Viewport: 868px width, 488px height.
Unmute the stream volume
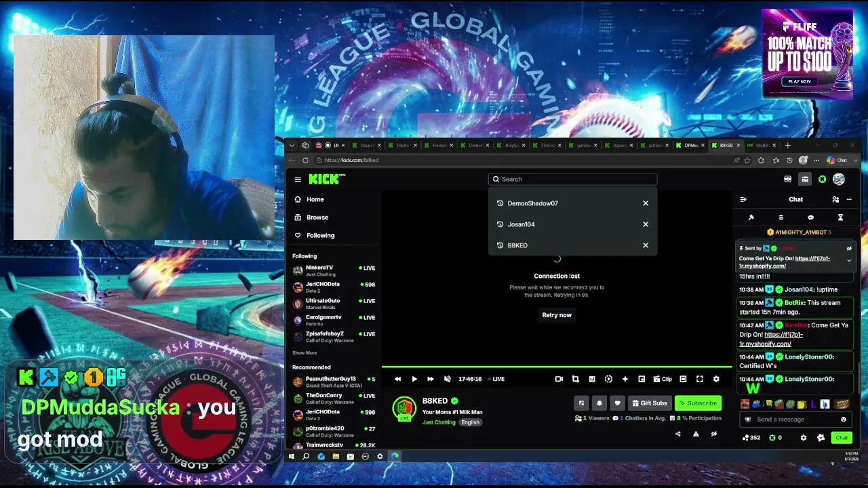(x=447, y=379)
